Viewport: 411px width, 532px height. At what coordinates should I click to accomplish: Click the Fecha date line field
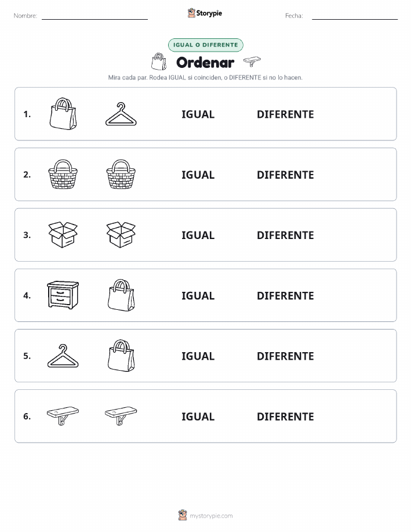coord(355,16)
